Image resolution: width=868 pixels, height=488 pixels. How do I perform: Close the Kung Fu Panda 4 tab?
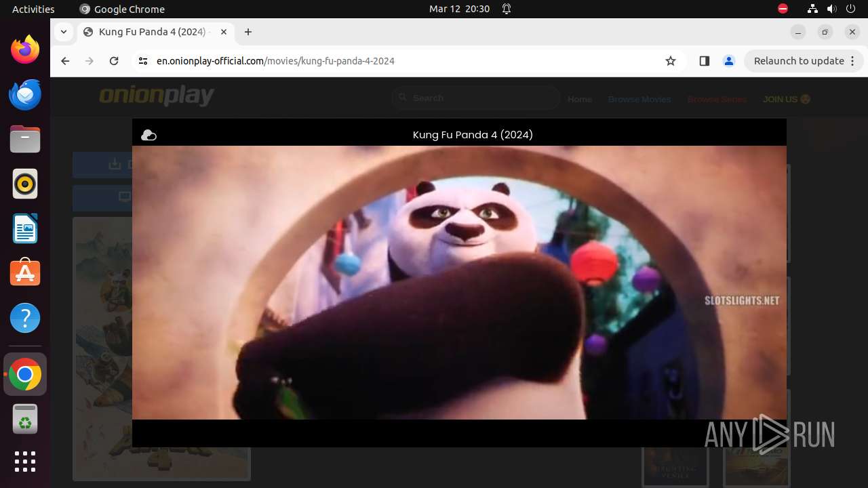point(224,32)
